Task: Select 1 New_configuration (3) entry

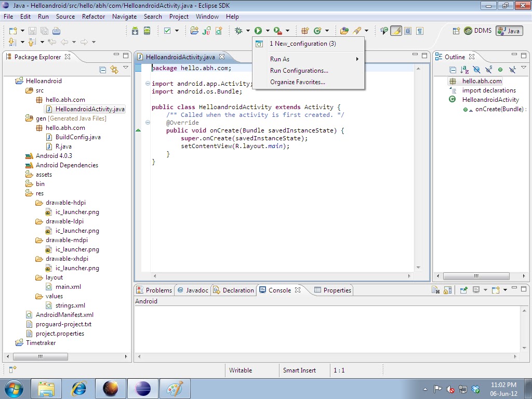Action: tap(308, 44)
